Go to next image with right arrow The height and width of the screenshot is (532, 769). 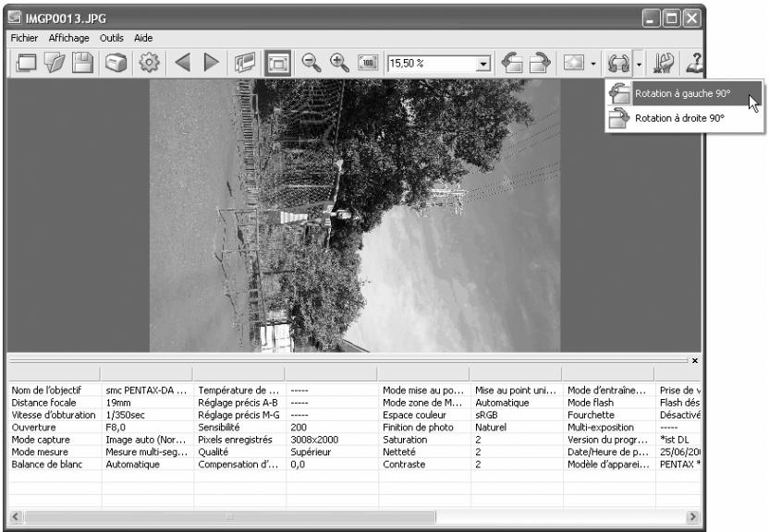[212, 63]
